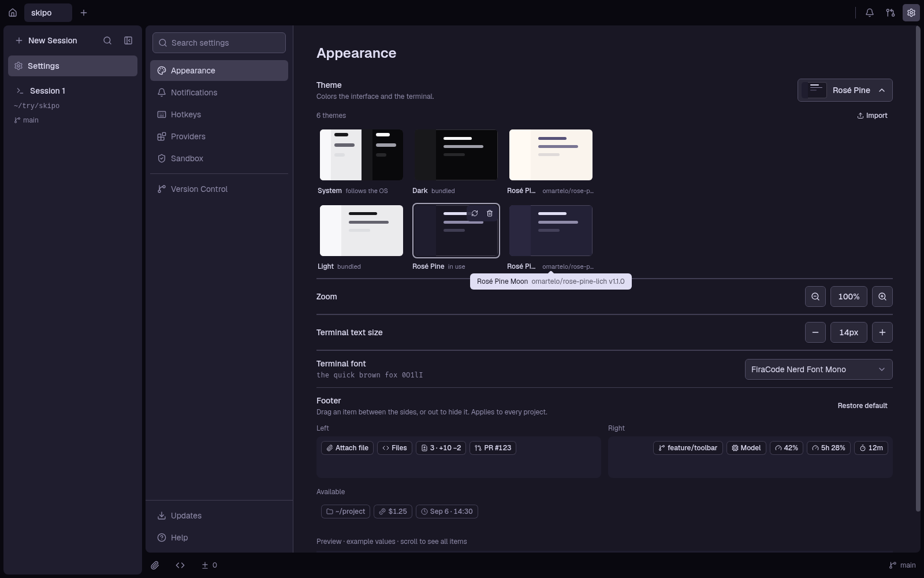Add a new tab with the plus icon

click(84, 13)
